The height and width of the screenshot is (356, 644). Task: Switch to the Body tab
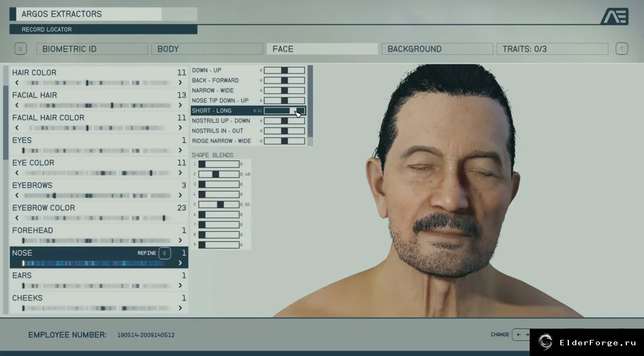click(x=207, y=49)
